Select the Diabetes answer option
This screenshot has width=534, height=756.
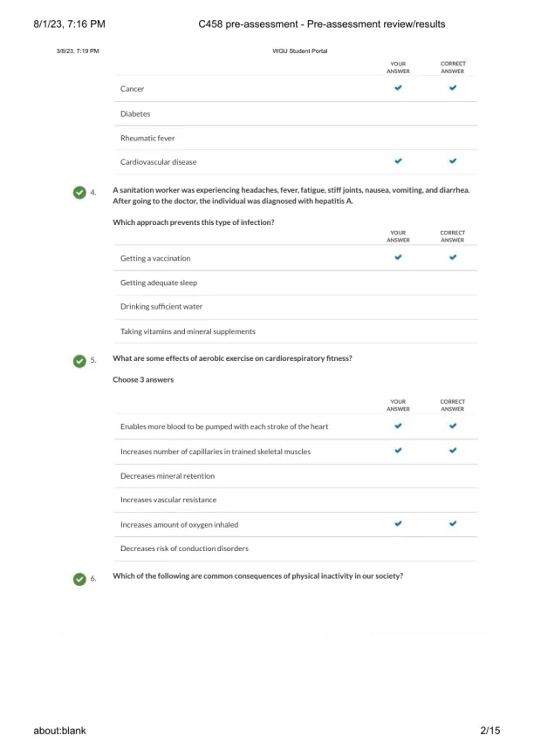(135, 113)
